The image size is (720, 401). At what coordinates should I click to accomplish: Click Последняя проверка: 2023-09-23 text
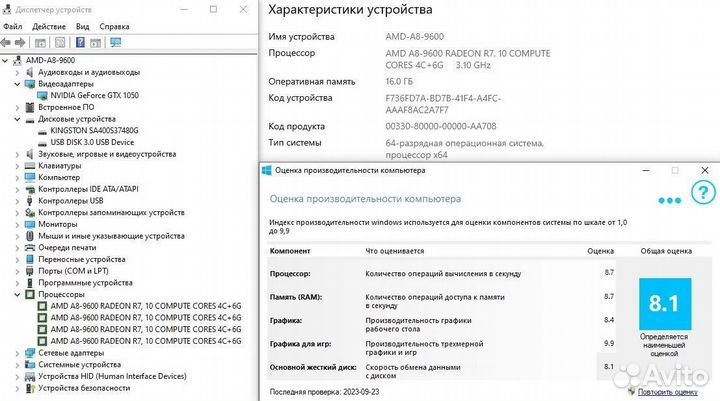point(324,392)
